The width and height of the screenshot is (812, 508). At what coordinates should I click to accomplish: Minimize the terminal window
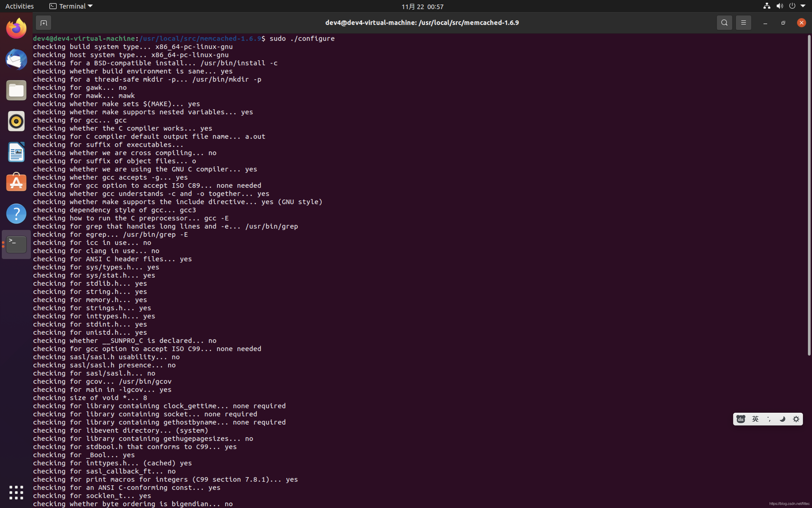point(765,23)
